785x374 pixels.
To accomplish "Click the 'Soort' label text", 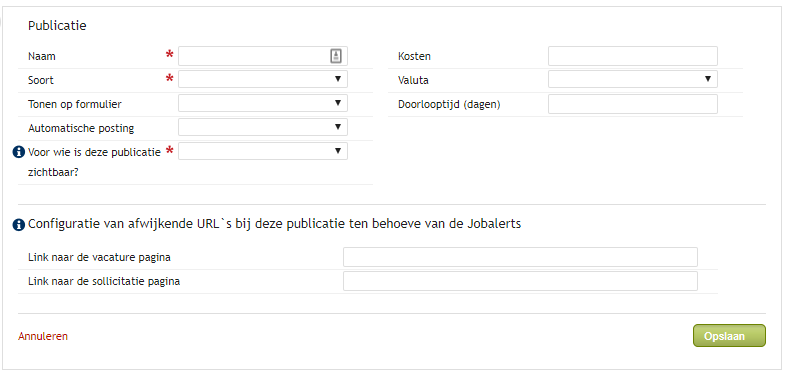I will click(x=41, y=80).
